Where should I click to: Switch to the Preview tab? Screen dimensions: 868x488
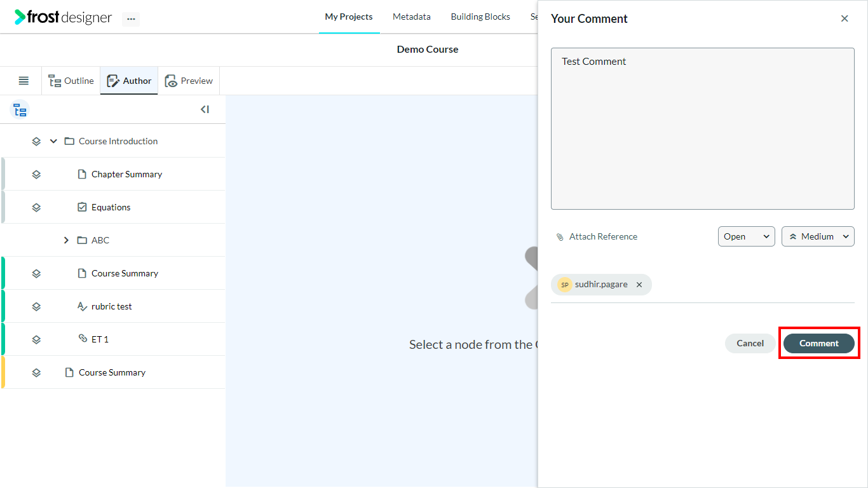point(189,81)
